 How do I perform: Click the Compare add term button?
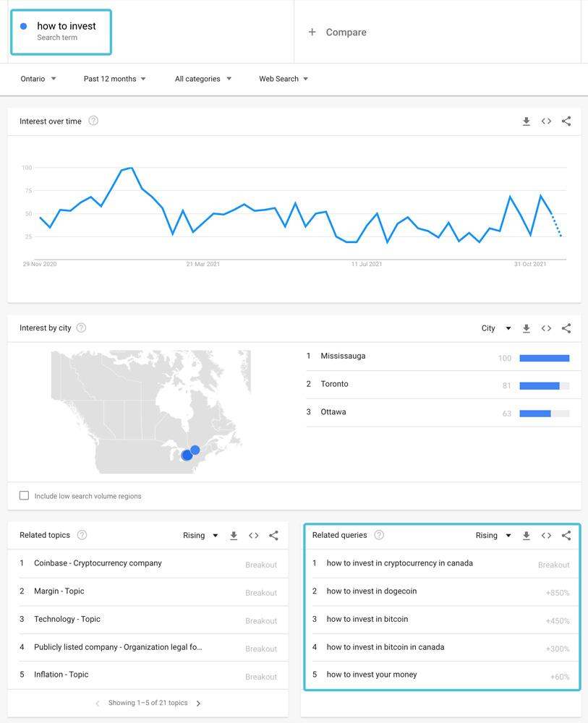[338, 32]
